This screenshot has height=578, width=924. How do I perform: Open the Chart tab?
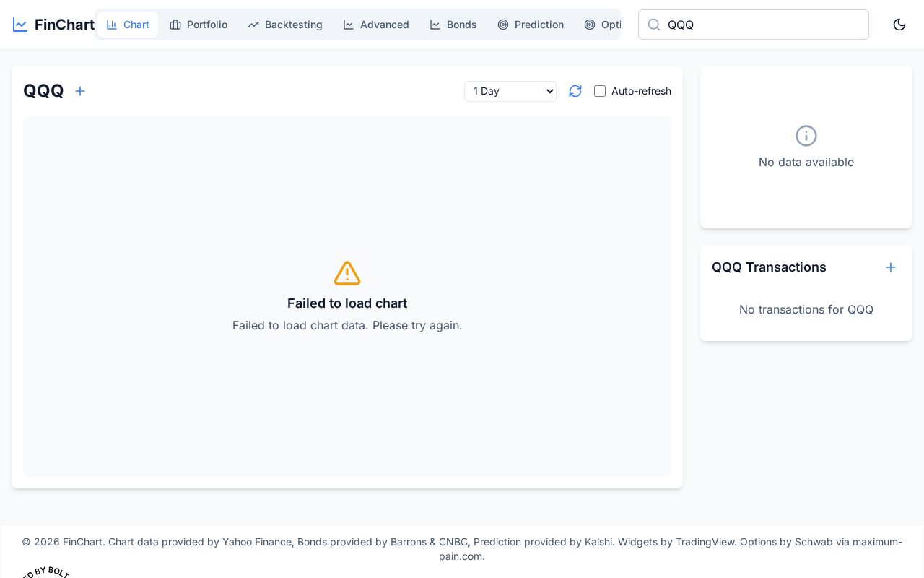point(128,25)
